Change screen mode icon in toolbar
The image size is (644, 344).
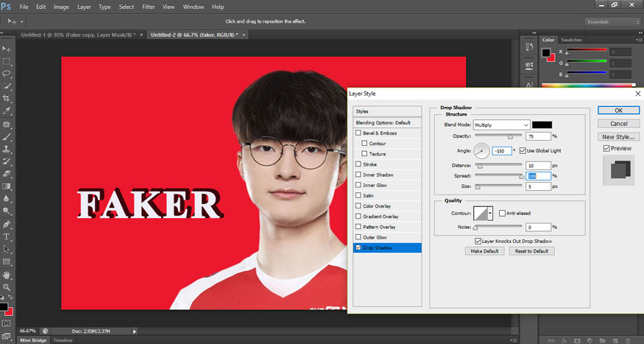coord(6,336)
